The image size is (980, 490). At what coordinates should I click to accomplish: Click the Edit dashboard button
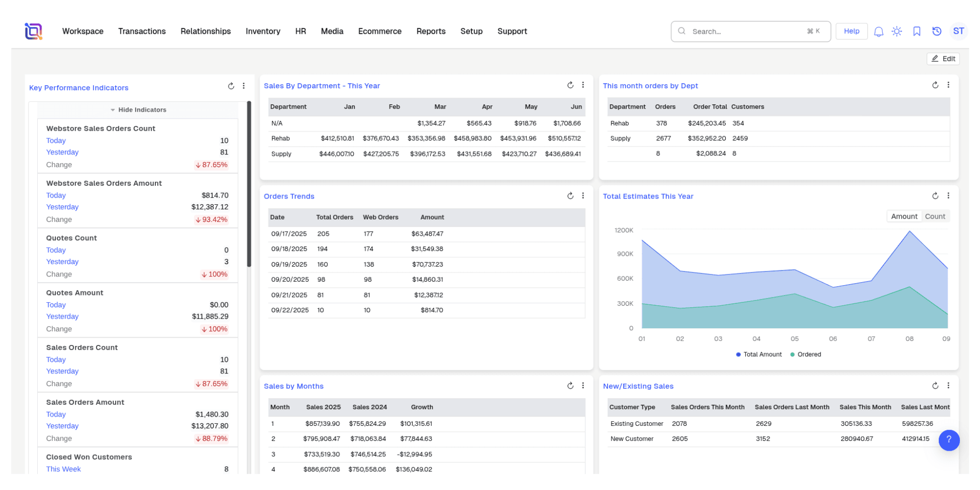pyautogui.click(x=943, y=59)
